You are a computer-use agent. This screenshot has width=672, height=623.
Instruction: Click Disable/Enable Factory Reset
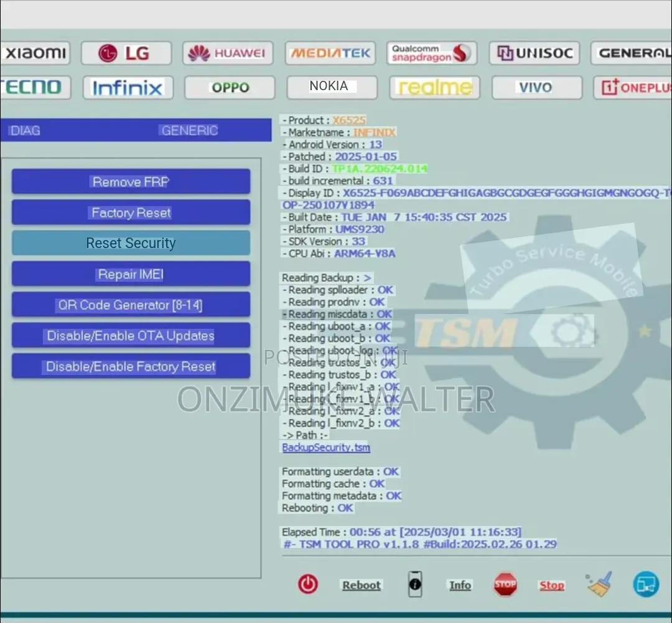pyautogui.click(x=131, y=366)
